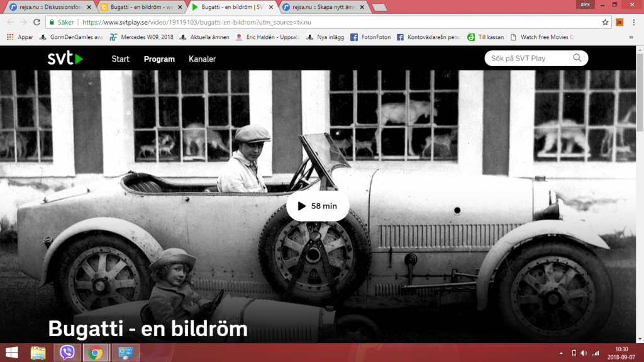
Task: Click the orange extension icon in toolbar
Action: [x=619, y=22]
